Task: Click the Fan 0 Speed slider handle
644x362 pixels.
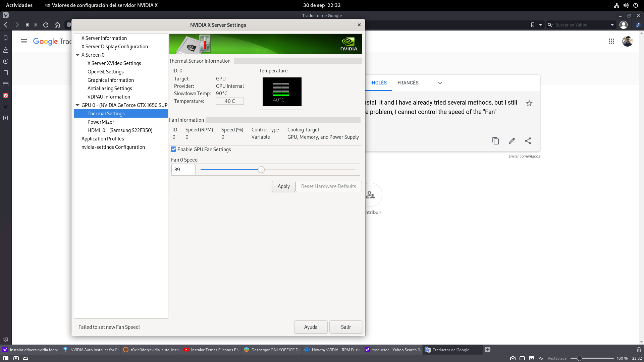Action: click(261, 170)
